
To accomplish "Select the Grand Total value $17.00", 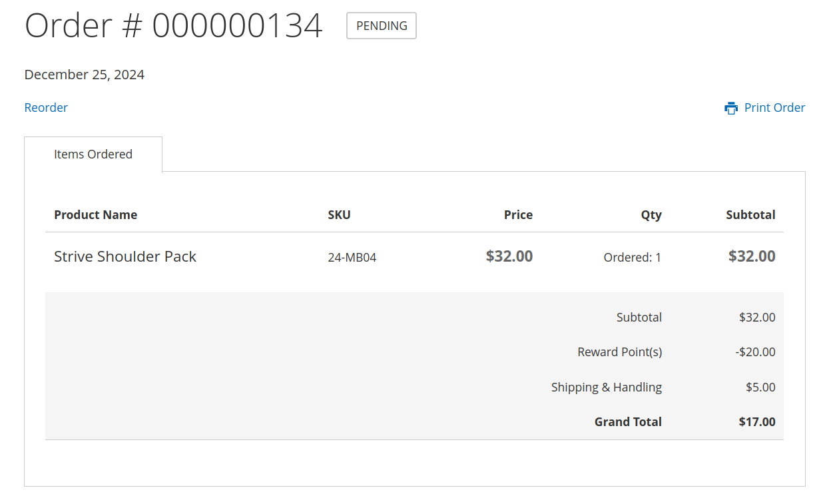I will [x=756, y=421].
